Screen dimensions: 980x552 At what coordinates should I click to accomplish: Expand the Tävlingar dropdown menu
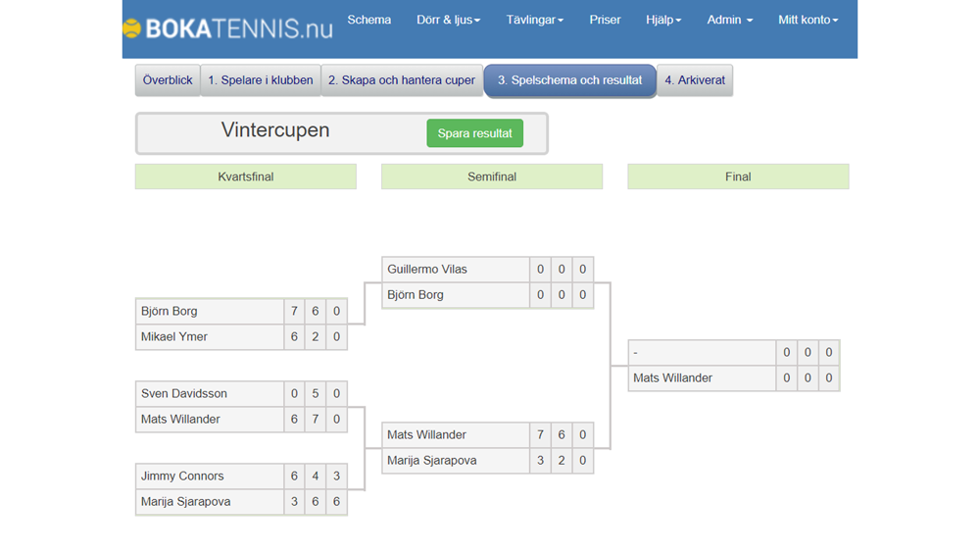[x=534, y=20]
